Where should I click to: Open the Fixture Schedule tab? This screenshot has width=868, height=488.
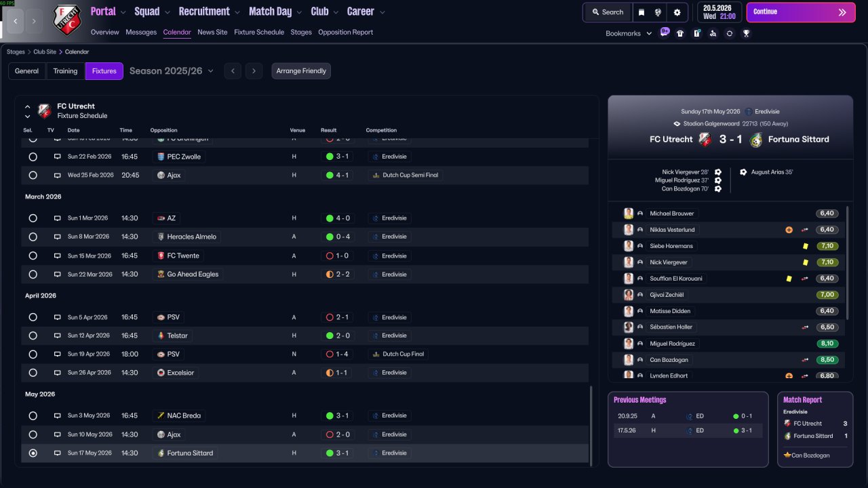pos(259,33)
